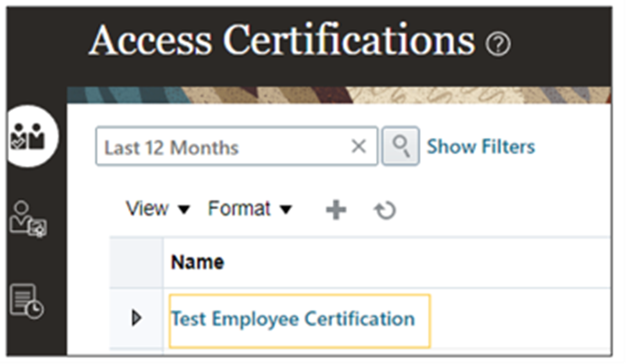Show Filters link next to search
Image resolution: width=626 pixels, height=364 pixels.
(x=481, y=146)
